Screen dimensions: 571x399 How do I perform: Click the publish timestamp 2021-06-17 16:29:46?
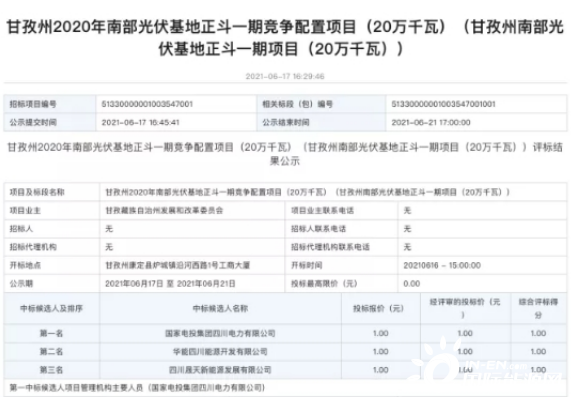[285, 76]
